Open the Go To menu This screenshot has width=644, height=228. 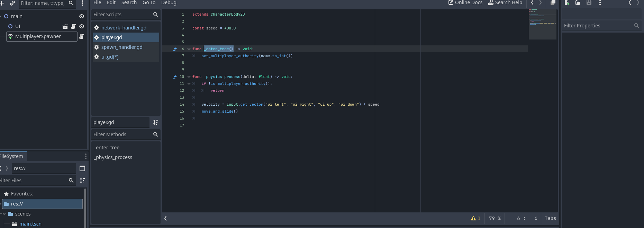click(x=149, y=3)
